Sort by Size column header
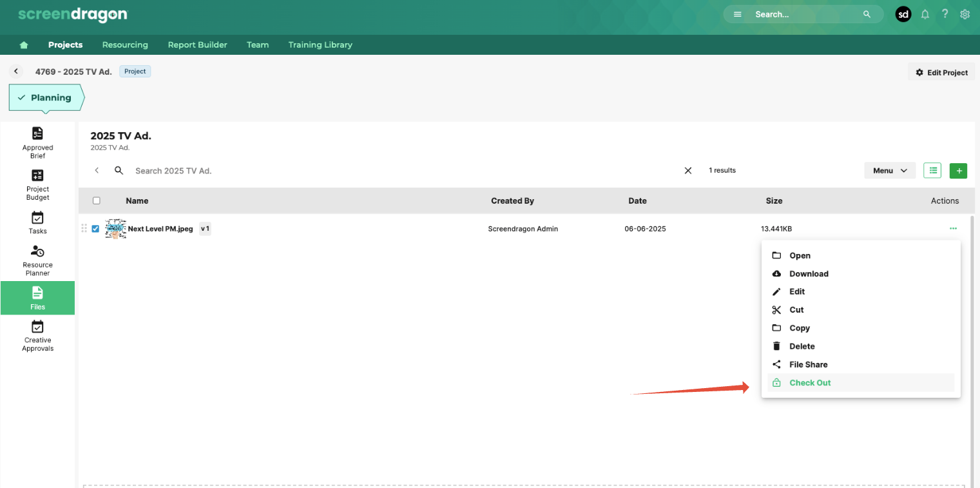The image size is (980, 488). click(774, 201)
